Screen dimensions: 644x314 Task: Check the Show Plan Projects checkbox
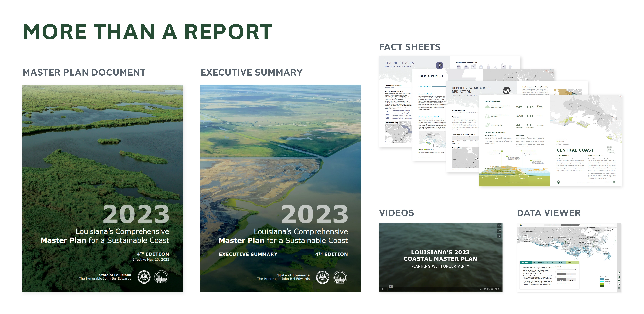tap(558, 283)
